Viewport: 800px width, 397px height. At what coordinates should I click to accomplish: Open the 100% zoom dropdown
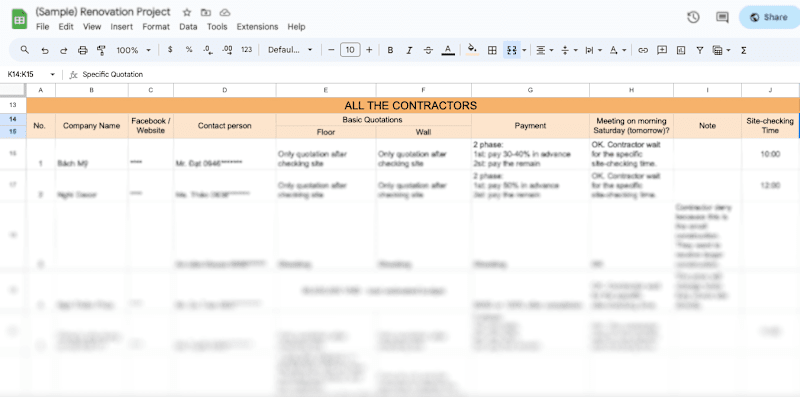click(134, 50)
